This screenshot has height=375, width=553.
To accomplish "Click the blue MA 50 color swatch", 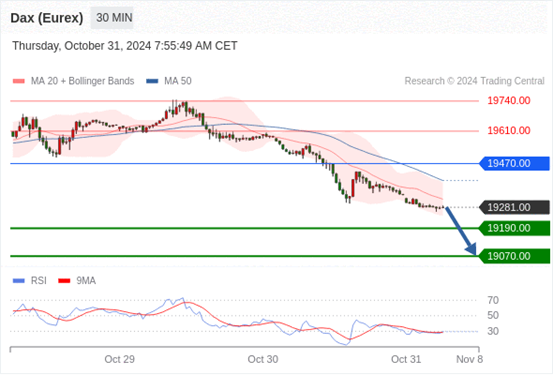I will click(152, 81).
